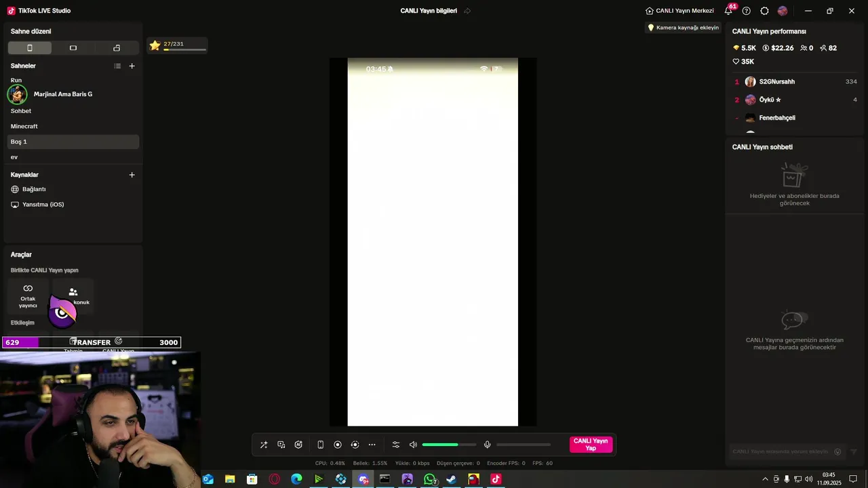The image size is (868, 488).
Task: Add a new source in Kaynaklar
Action: [132, 175]
